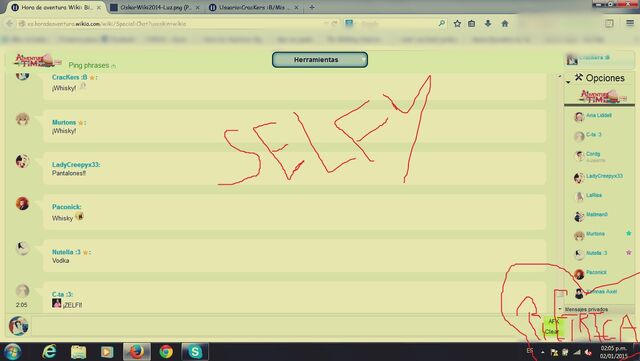Go to the browser home page icon
640x361 pixels.
[x=505, y=24]
